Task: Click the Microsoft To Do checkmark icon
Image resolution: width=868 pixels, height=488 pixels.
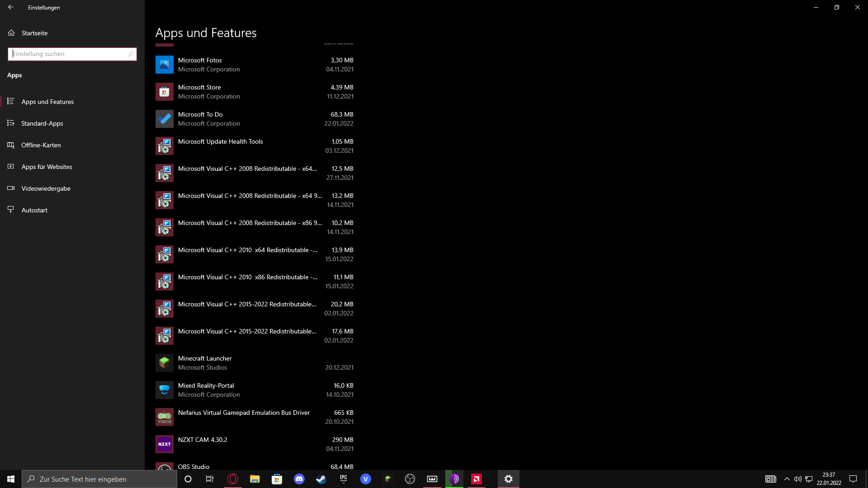Action: click(x=164, y=119)
